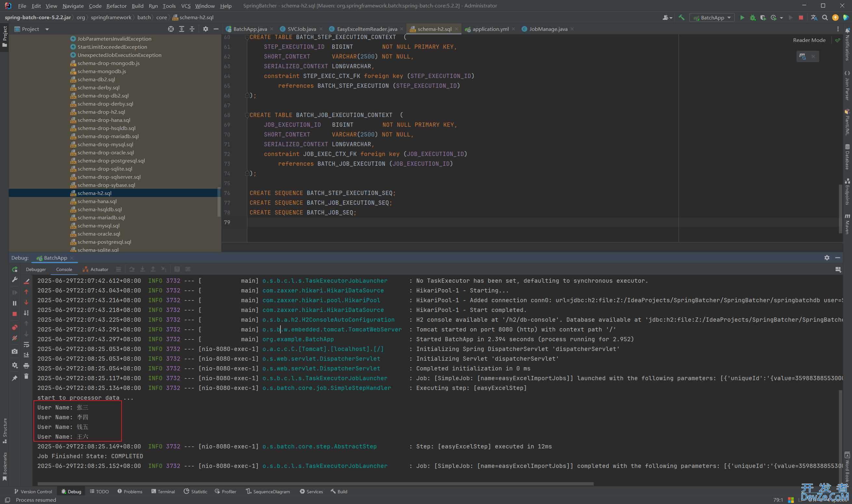Open debug configuration wrench icon
The width and height of the screenshot is (852, 504).
[15, 279]
